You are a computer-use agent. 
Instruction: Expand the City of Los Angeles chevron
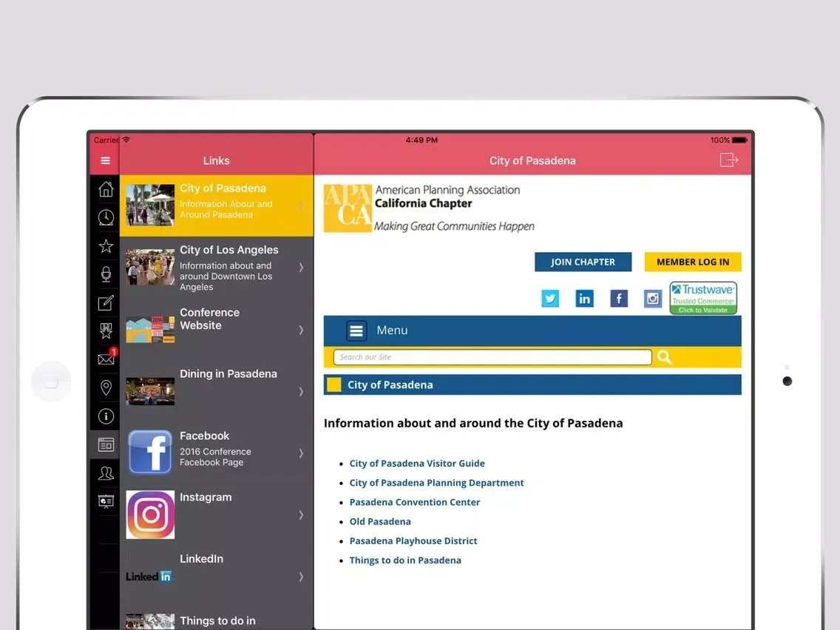coord(301,268)
